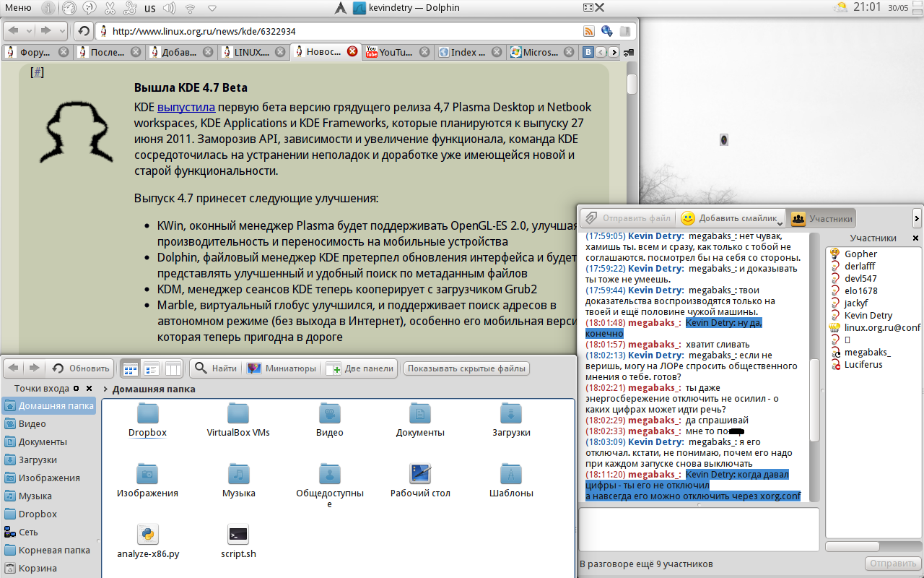Switch Dolphin to details view mode

(x=152, y=368)
